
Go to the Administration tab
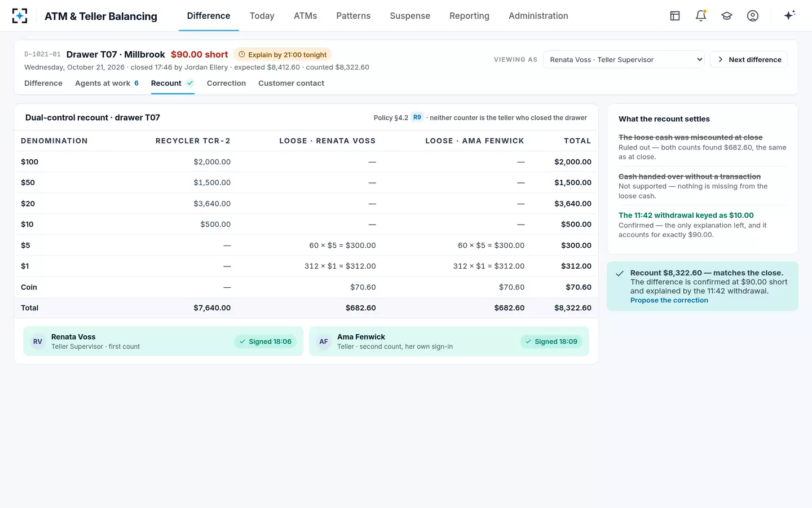tap(539, 16)
